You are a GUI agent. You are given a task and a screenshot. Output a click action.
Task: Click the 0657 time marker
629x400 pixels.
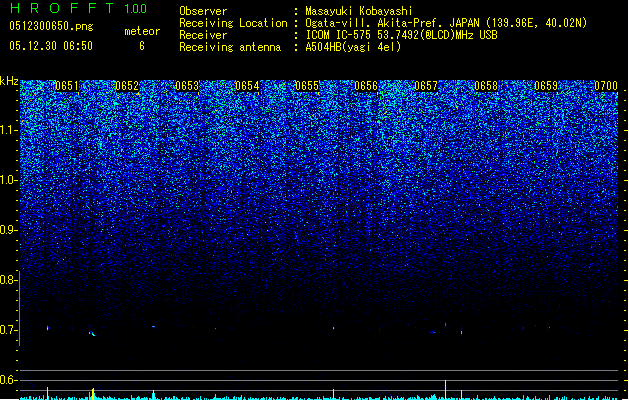(x=426, y=86)
